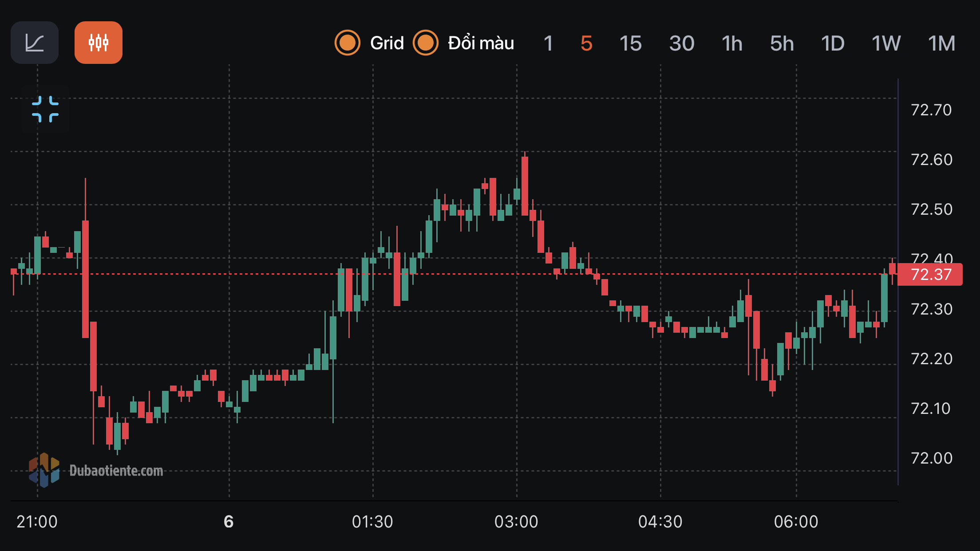Select the 1D timeframe
Viewport: 980px width, 551px height.
[833, 43]
